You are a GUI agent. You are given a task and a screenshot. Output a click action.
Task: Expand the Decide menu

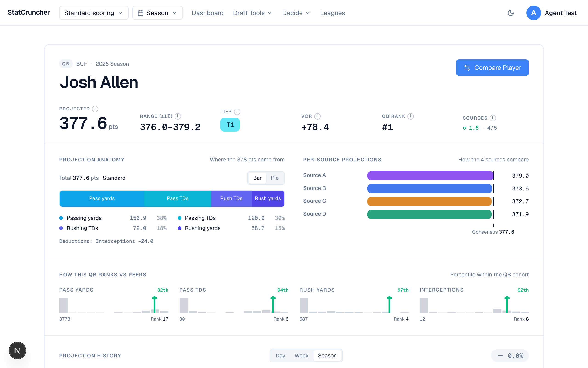pos(296,13)
